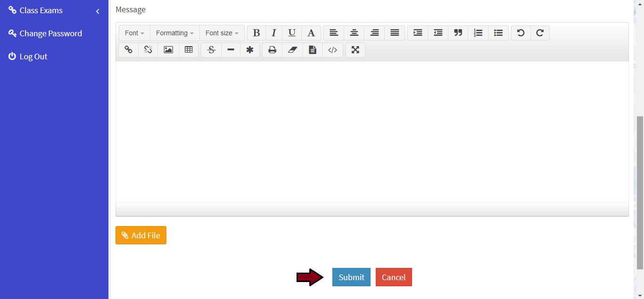Open HTML source code view

coord(332,50)
